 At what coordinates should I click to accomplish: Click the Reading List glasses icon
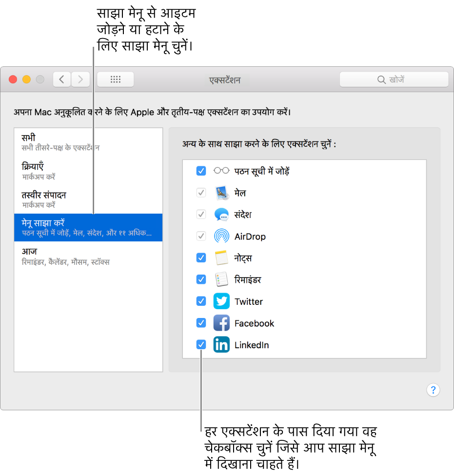click(x=221, y=171)
